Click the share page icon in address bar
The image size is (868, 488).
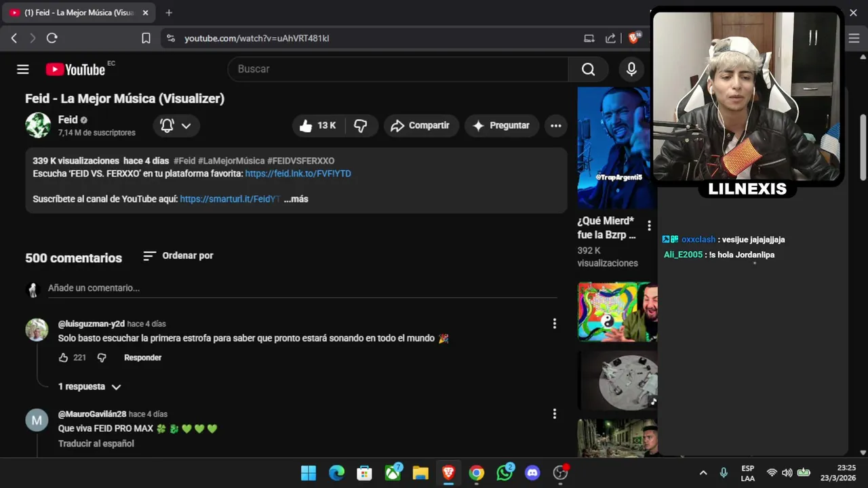pyautogui.click(x=610, y=39)
